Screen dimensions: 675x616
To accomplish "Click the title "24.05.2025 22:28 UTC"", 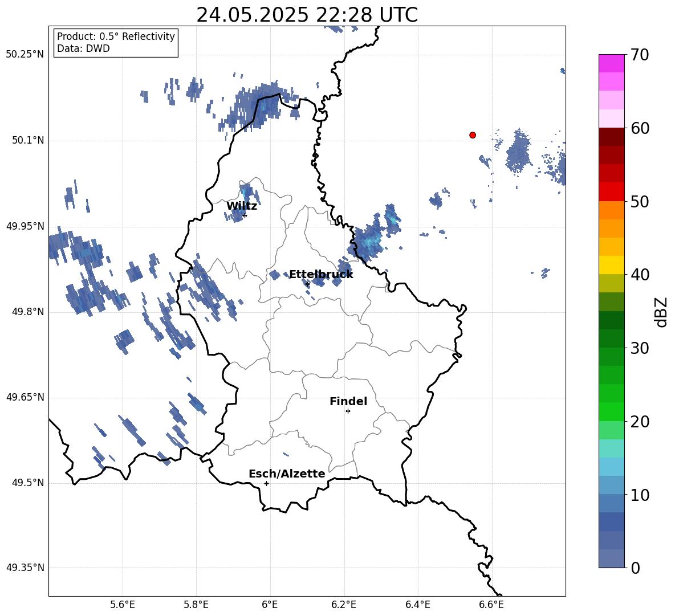I will pyautogui.click(x=307, y=15).
